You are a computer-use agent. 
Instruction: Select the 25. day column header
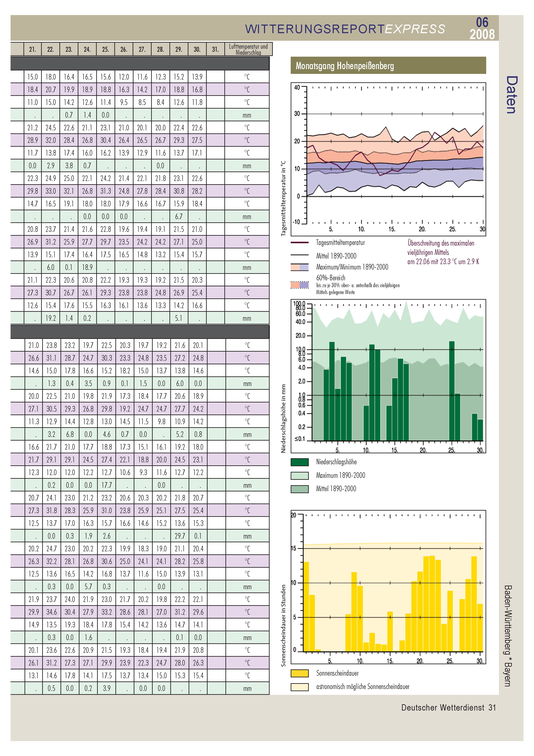105,49
